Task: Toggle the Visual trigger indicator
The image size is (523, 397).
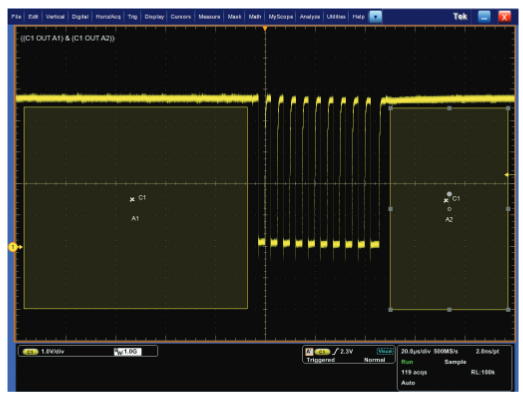Action: click(385, 351)
